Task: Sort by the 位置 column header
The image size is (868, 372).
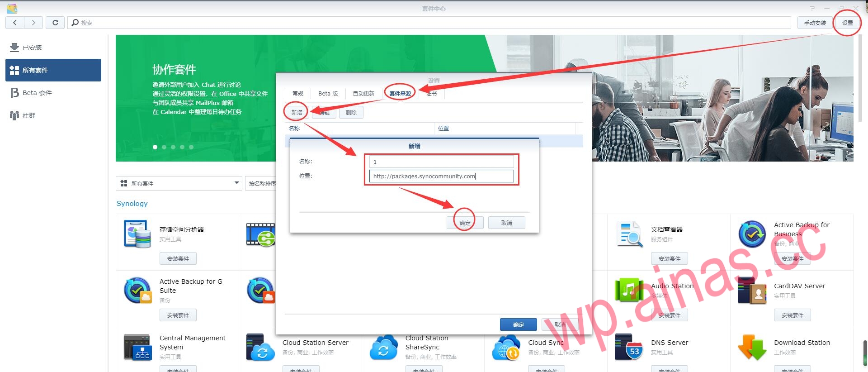Action: (505, 129)
